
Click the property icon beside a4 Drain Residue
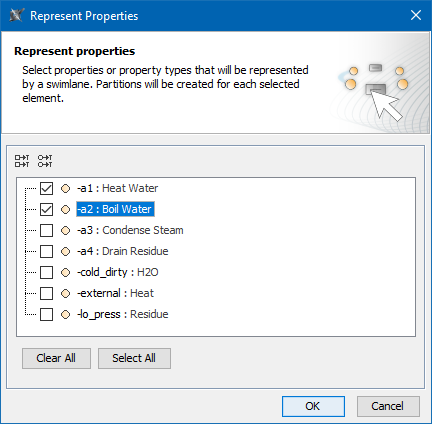click(x=66, y=252)
